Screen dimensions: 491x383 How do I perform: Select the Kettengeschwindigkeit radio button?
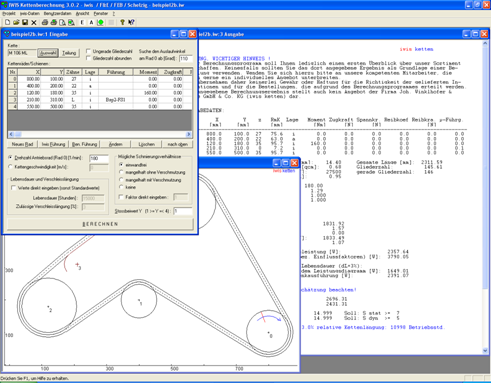10,167
